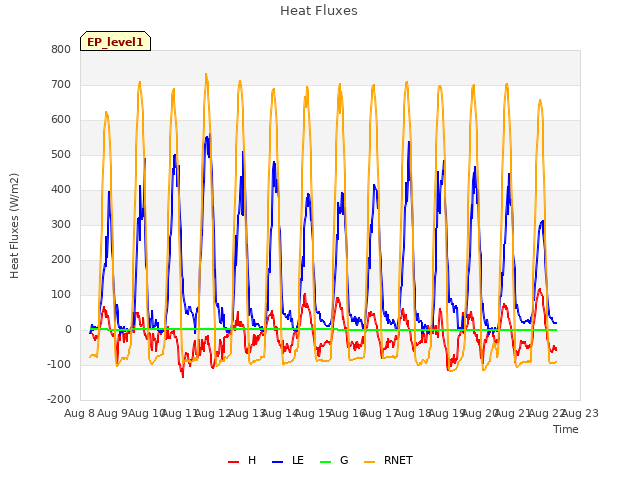
Task: Click the Time x-axis label
Action: coord(566,429)
